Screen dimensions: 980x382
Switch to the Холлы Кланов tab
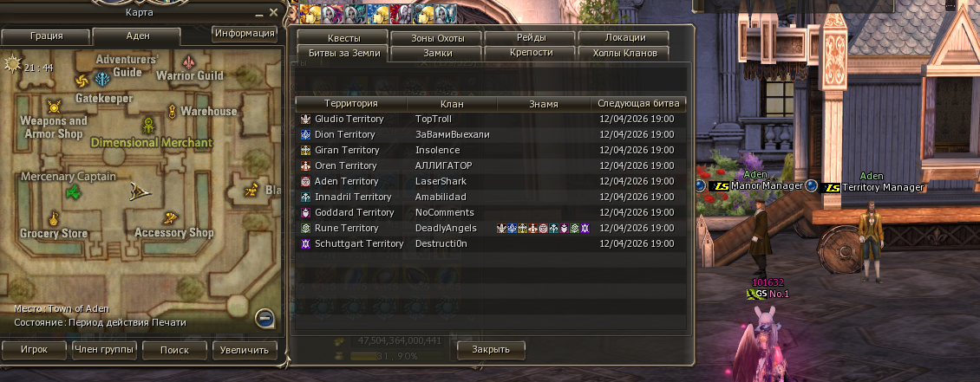point(624,53)
